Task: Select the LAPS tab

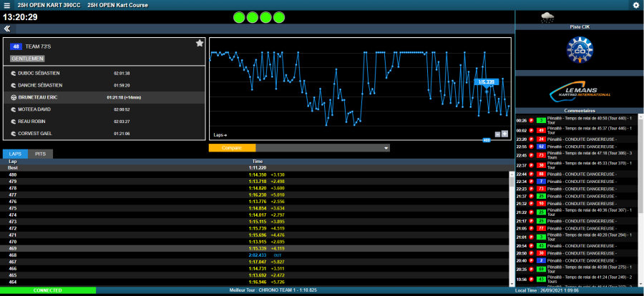Action: click(x=16, y=154)
